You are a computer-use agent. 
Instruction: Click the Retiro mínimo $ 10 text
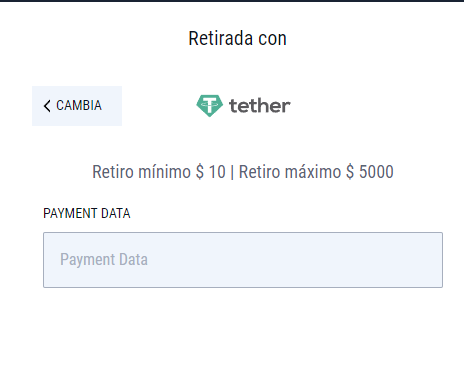pos(159,172)
